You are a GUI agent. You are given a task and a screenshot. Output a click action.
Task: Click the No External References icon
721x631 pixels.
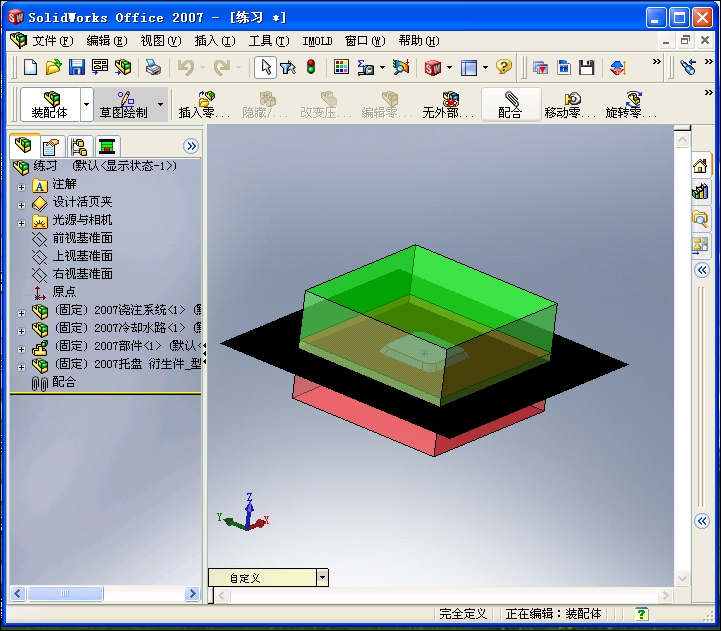448,105
